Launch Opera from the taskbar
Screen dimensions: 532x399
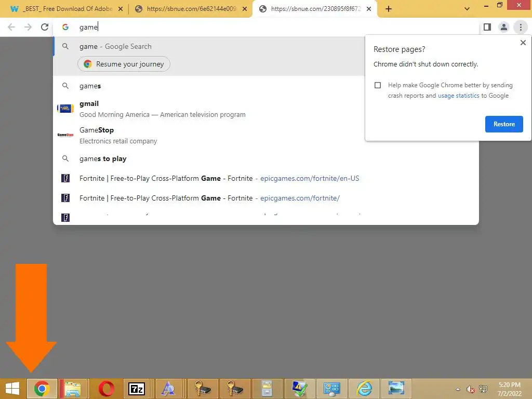coord(106,389)
